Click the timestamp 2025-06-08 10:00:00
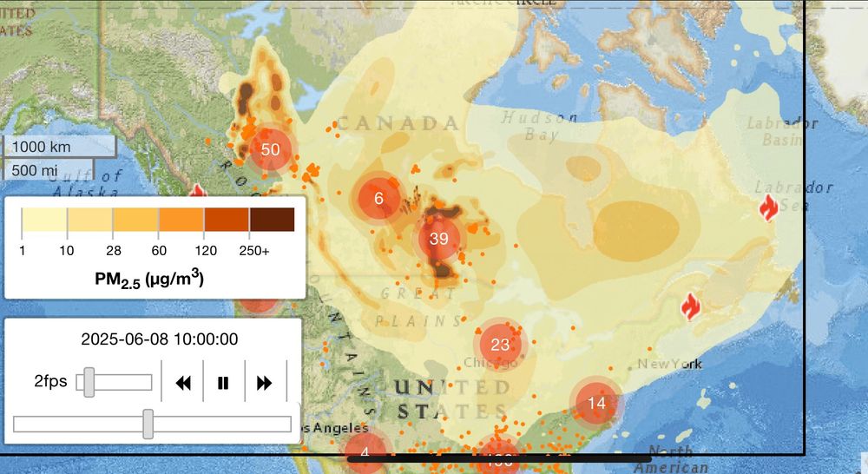 point(160,339)
